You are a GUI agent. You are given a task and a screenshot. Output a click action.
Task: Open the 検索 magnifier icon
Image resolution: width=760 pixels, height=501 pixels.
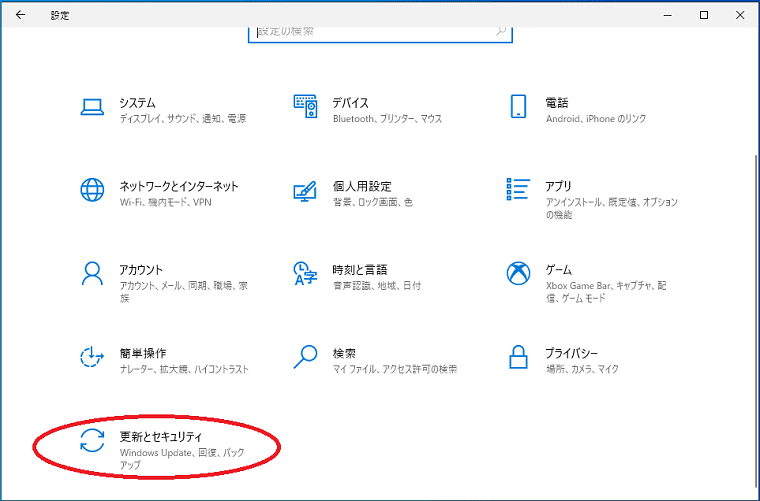click(x=305, y=357)
